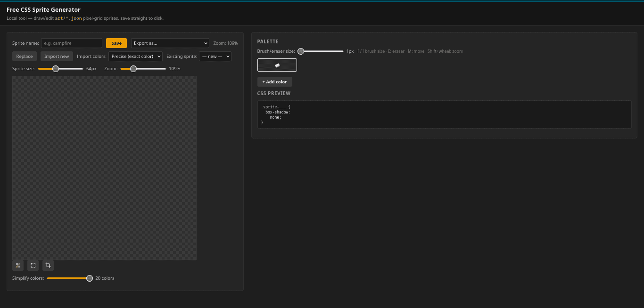
Task: Click the Import new button
Action: tap(57, 57)
